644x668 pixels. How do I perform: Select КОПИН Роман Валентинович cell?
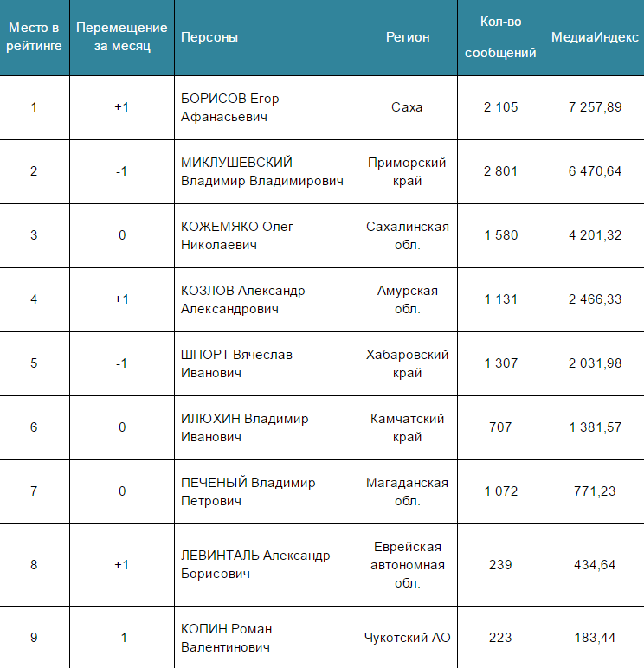coord(266,638)
